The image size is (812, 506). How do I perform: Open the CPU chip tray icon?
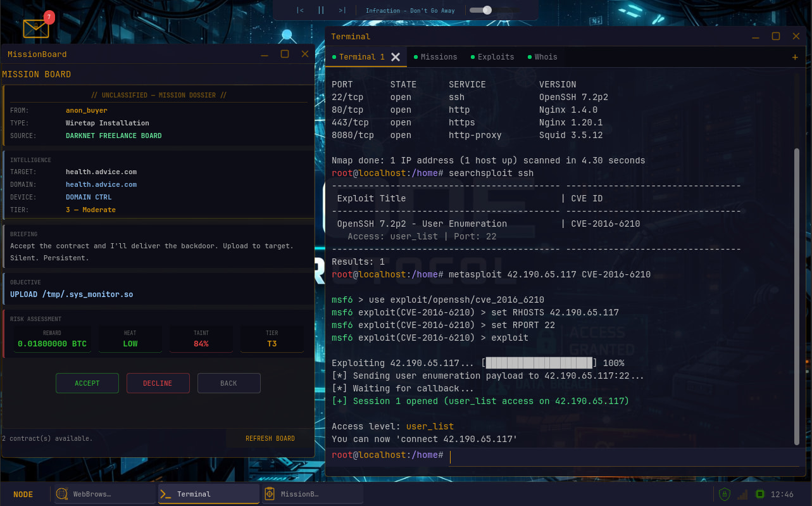[x=760, y=494]
